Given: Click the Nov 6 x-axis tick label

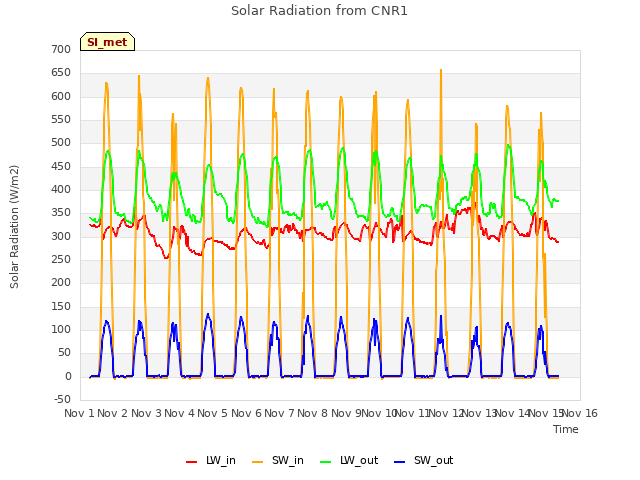Looking at the screenshot, I should point(246,413).
